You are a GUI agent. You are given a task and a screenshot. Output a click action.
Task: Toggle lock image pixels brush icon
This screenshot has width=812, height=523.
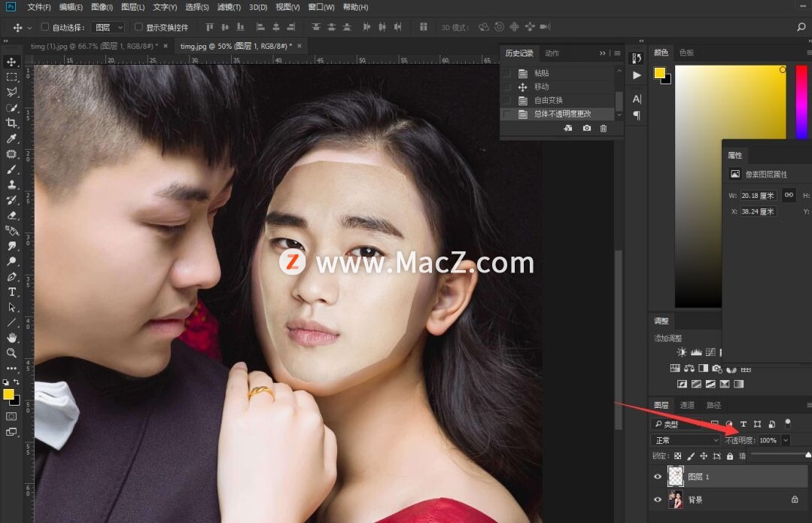point(690,456)
